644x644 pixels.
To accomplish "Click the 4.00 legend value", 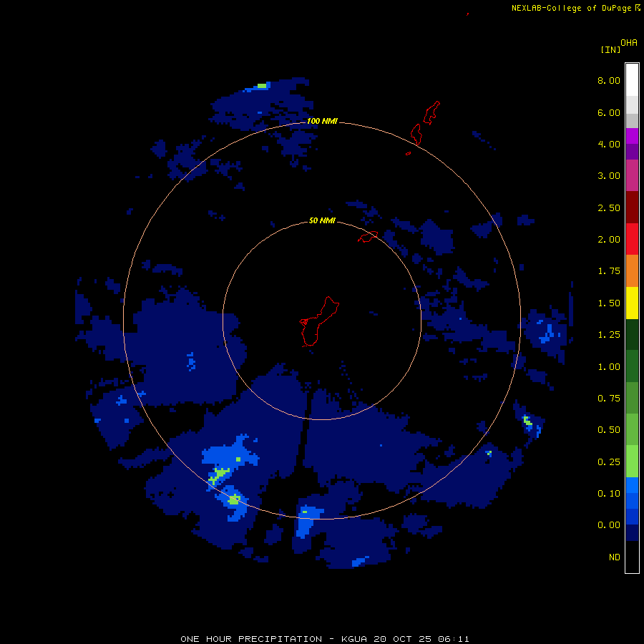I will [x=609, y=144].
